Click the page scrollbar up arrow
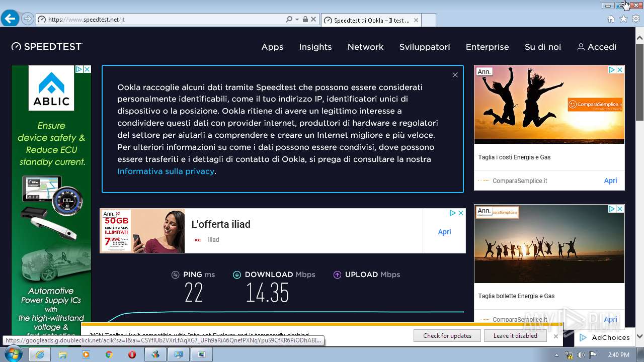This screenshot has height=362, width=644. pyautogui.click(x=639, y=38)
